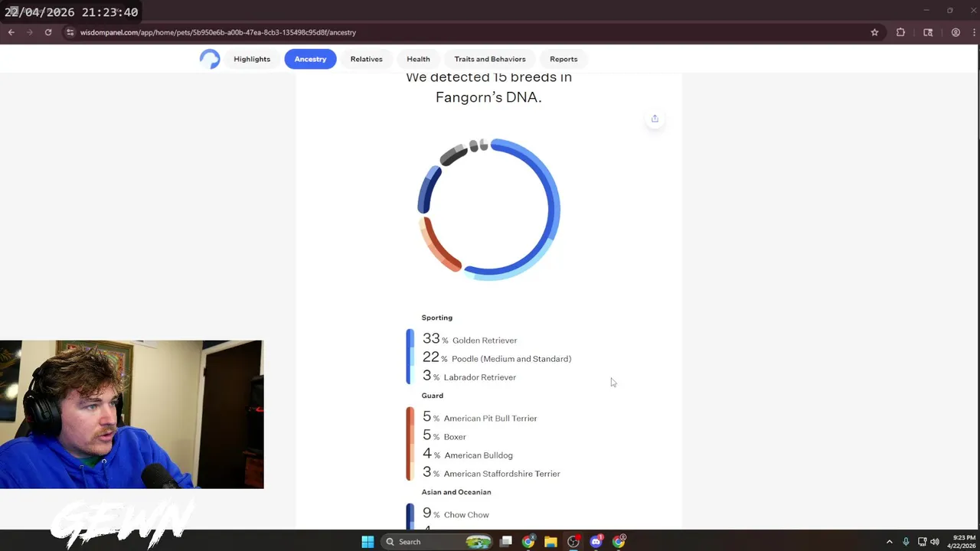Screen dimensions: 980x551
Task: Go to Traits and Behaviors tab
Action: [490, 59]
